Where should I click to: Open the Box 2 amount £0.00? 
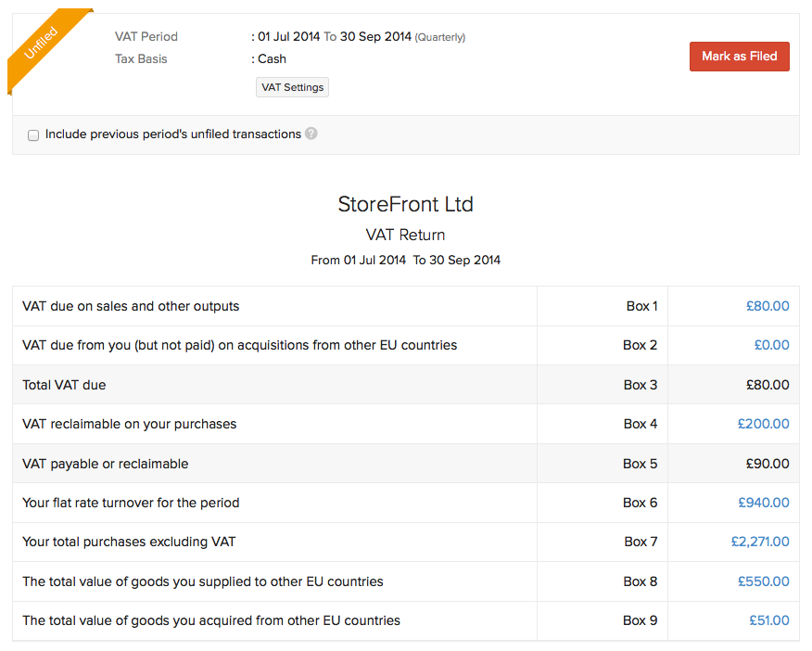[x=771, y=345]
